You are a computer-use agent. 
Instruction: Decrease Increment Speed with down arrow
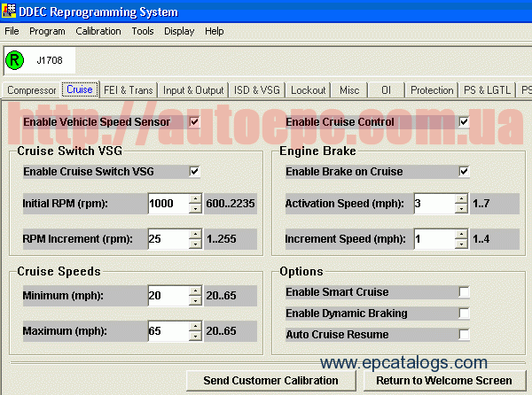(461, 244)
